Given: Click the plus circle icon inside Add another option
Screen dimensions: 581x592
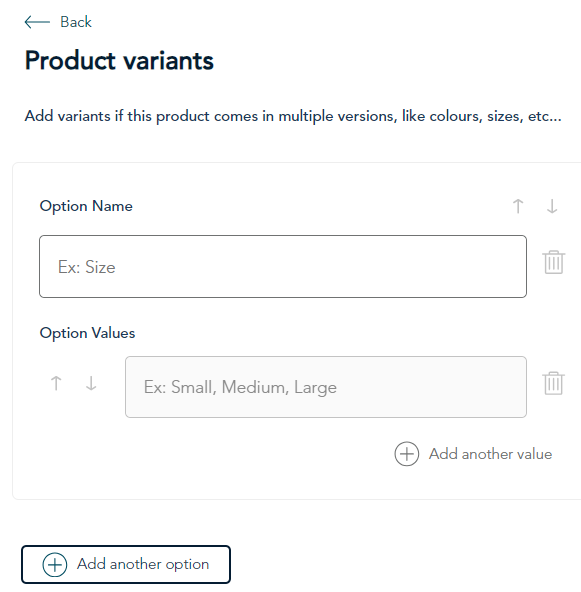Looking at the screenshot, I should pos(55,565).
